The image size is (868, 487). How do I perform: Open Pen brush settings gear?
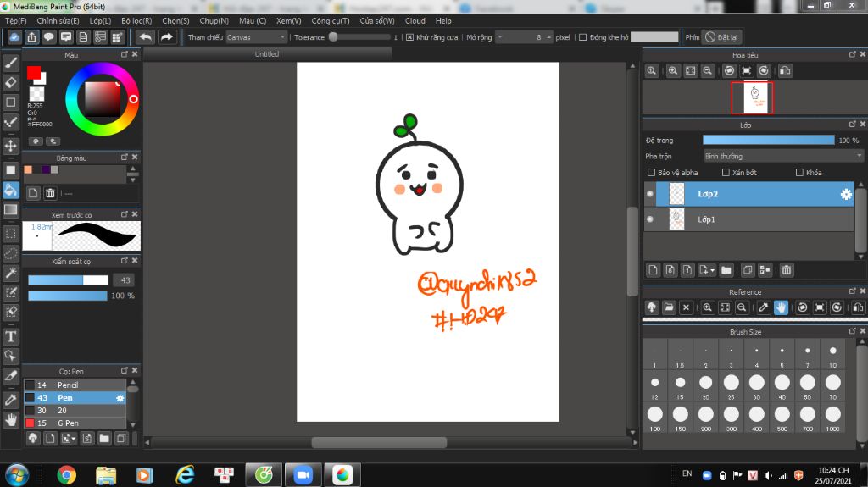[120, 398]
